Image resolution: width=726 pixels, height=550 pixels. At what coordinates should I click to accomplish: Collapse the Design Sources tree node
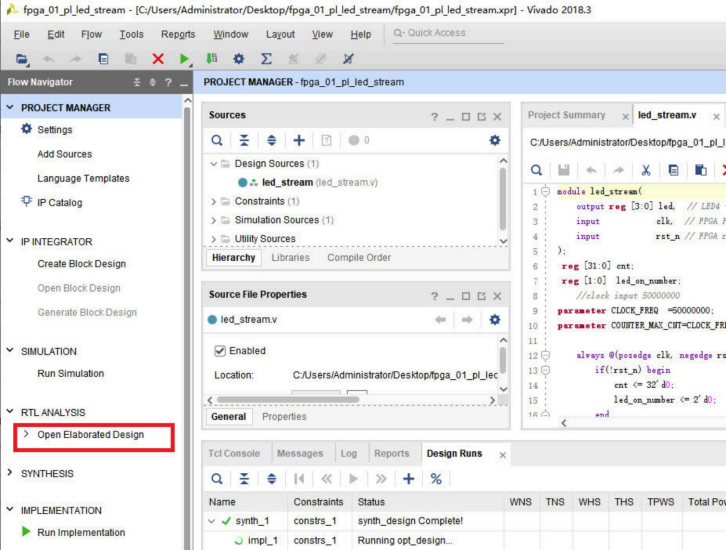(214, 163)
